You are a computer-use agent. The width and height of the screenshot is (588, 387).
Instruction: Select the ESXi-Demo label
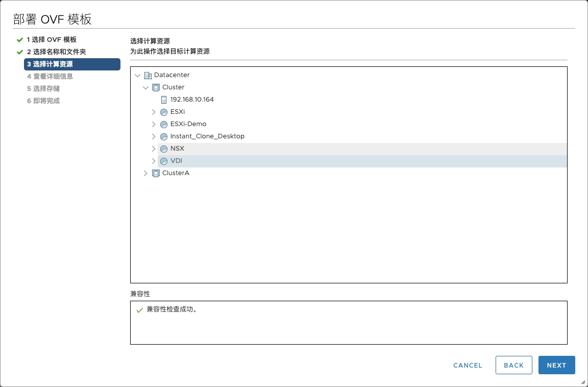click(188, 124)
